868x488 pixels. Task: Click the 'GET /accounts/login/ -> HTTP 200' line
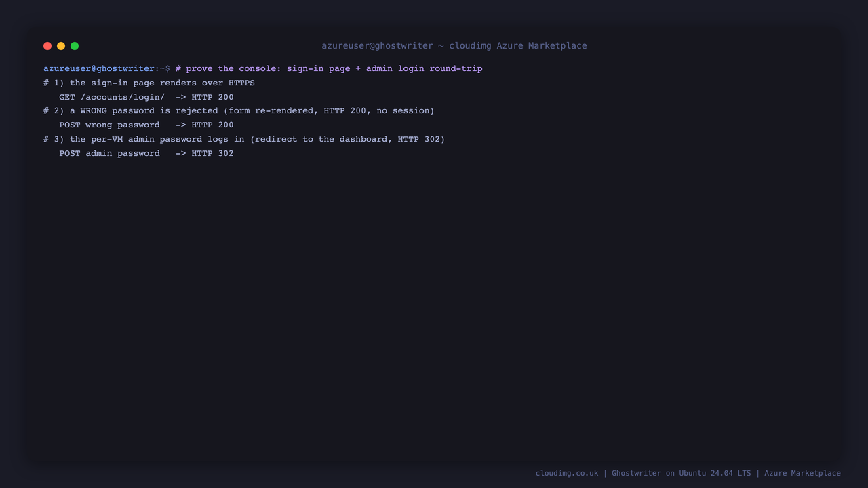146,97
